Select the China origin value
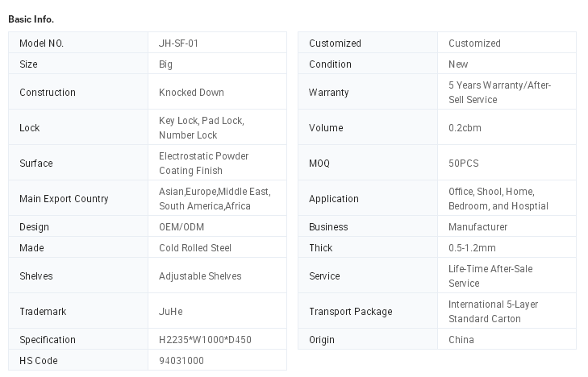Image resolution: width=588 pixels, height=377 pixels. coord(461,340)
